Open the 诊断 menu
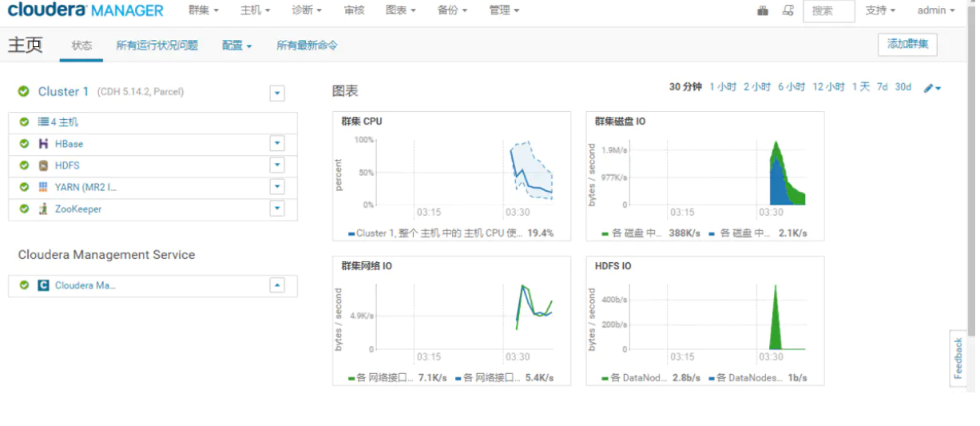Image resolution: width=980 pixels, height=426 pixels. [307, 10]
